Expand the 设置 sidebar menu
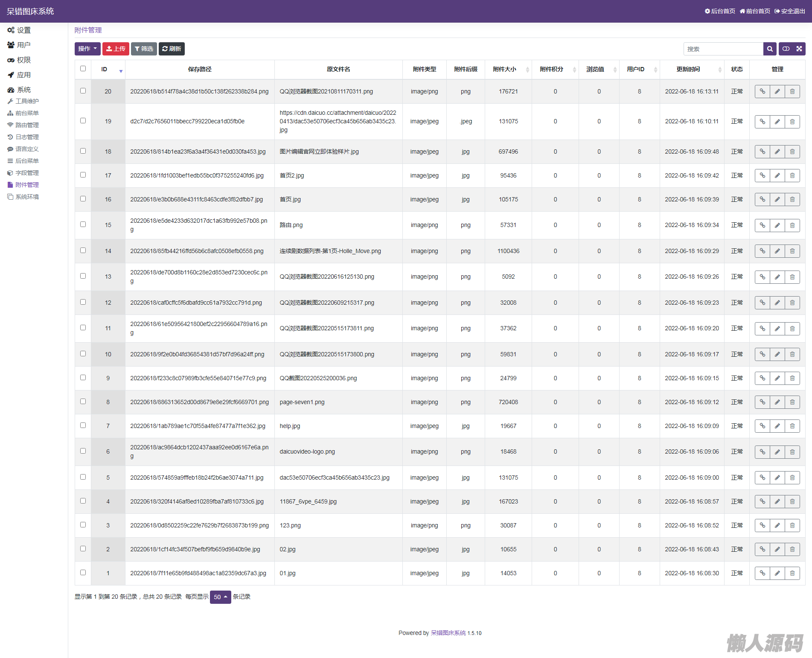Viewport: 812px width, 658px height. (23, 30)
